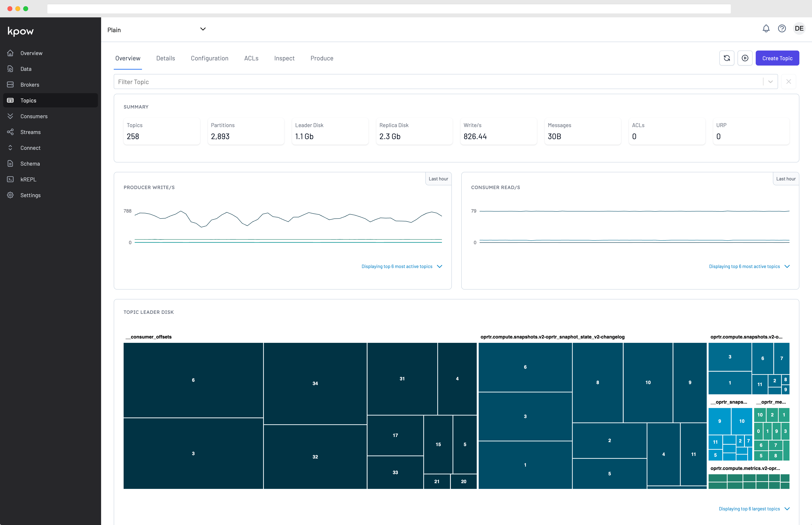Switch to the Inspect tab
Viewport: 812px width, 525px height.
tap(284, 58)
